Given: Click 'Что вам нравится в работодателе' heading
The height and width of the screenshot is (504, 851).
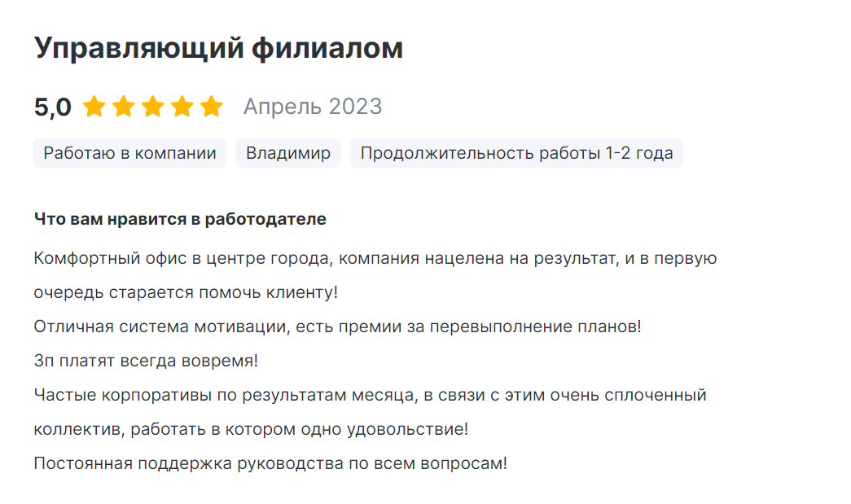Looking at the screenshot, I should pos(180,219).
